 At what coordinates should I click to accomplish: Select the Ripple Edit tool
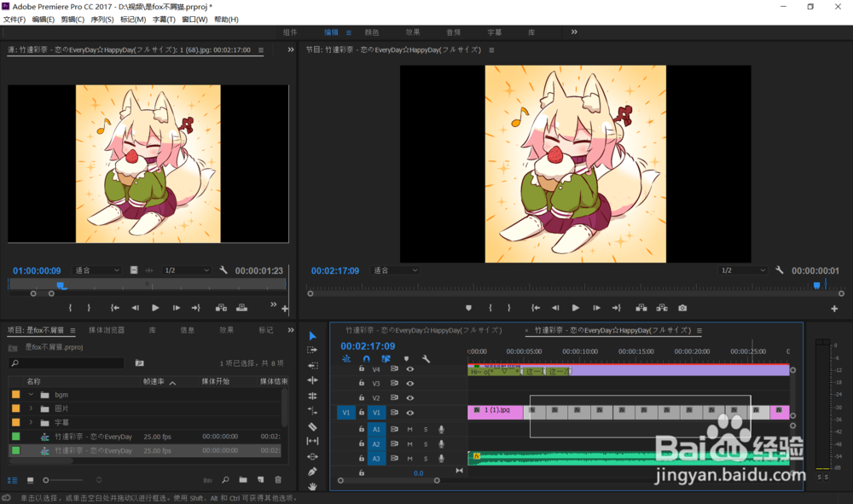click(312, 365)
